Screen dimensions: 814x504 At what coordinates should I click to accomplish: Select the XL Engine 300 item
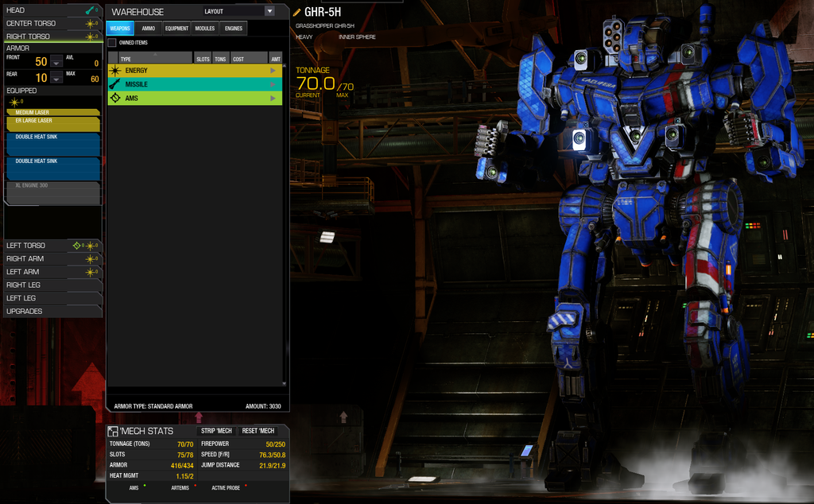coord(53,192)
